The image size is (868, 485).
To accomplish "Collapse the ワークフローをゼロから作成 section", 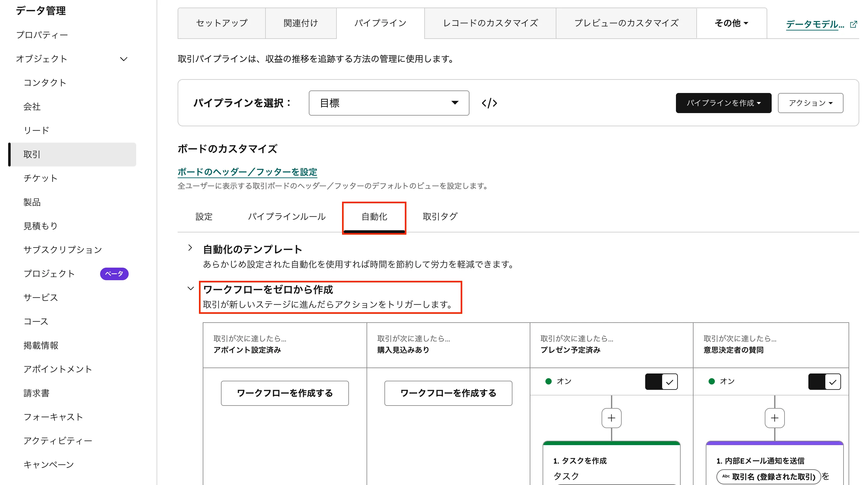I will point(191,289).
